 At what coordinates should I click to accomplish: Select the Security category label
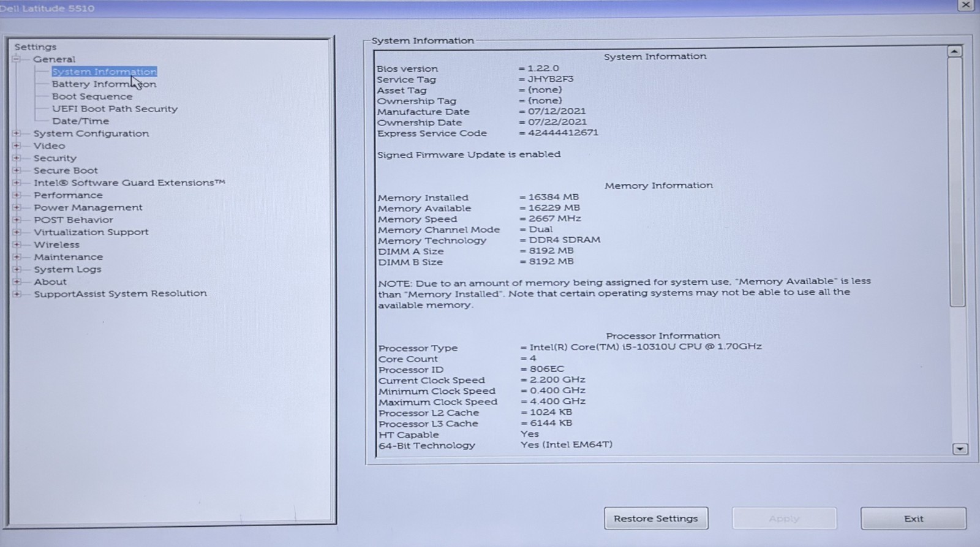55,158
